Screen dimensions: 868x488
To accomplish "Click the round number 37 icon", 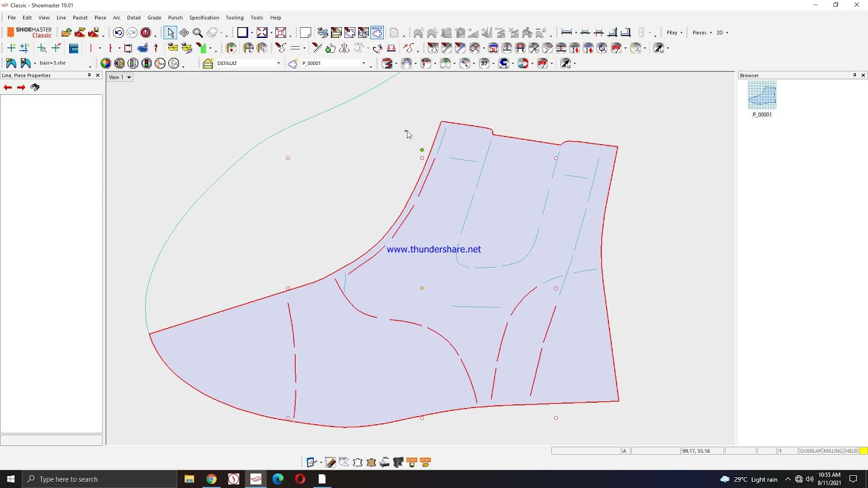I will pos(484,63).
